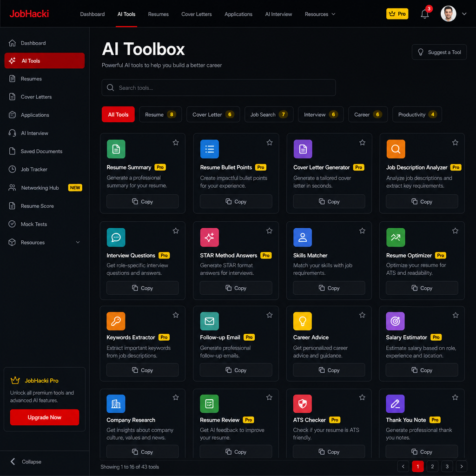476x476 pixels.
Task: Click the user avatar photo
Action: pos(448,13)
